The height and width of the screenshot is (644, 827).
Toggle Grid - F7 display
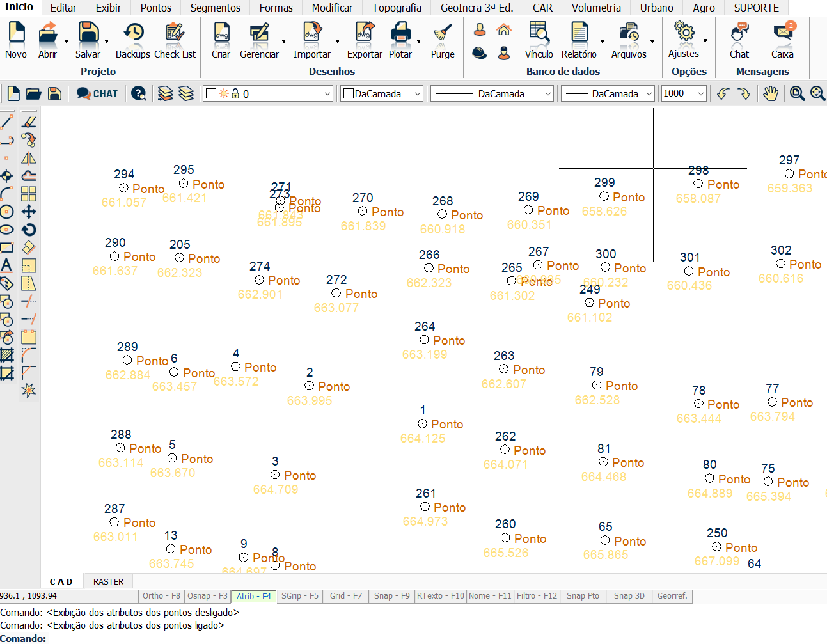345,596
